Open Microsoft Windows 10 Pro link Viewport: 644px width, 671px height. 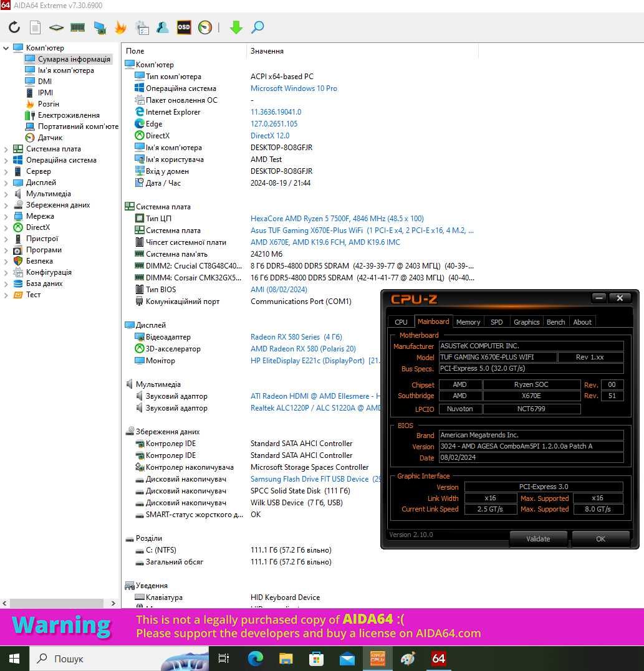click(294, 88)
